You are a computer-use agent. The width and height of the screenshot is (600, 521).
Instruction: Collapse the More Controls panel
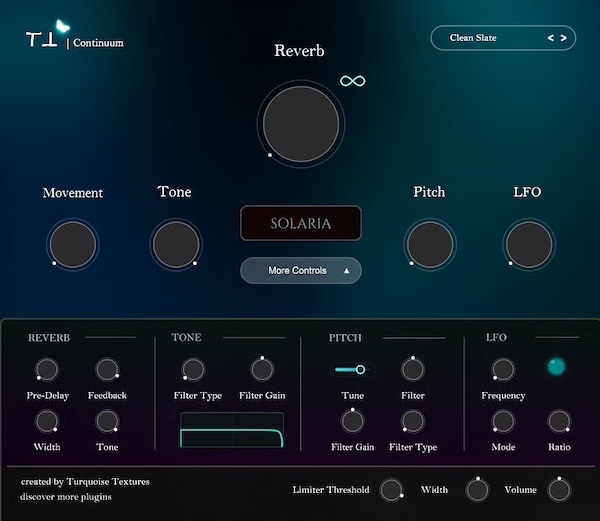(301, 270)
